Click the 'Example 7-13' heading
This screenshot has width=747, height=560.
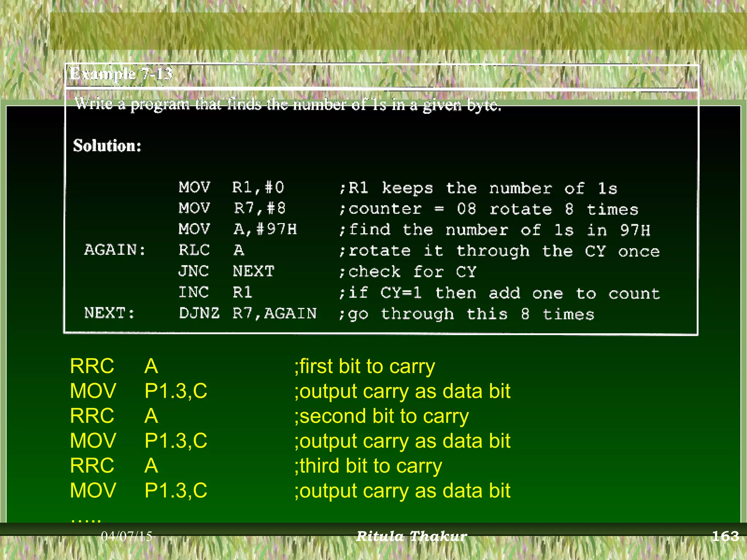click(x=121, y=74)
